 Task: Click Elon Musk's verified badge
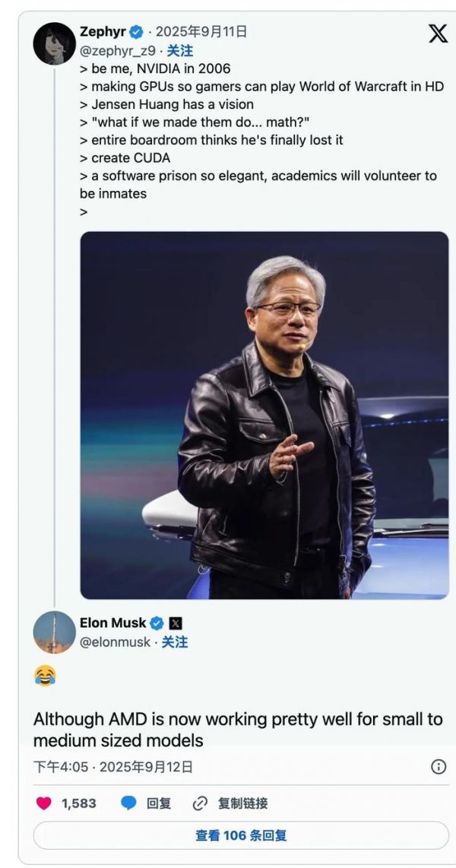[157, 623]
